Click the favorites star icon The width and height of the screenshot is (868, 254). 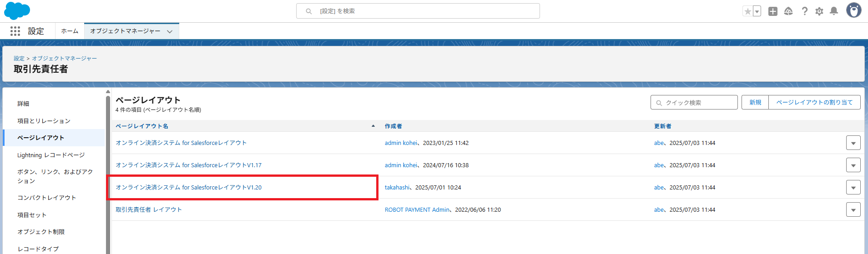747,11
